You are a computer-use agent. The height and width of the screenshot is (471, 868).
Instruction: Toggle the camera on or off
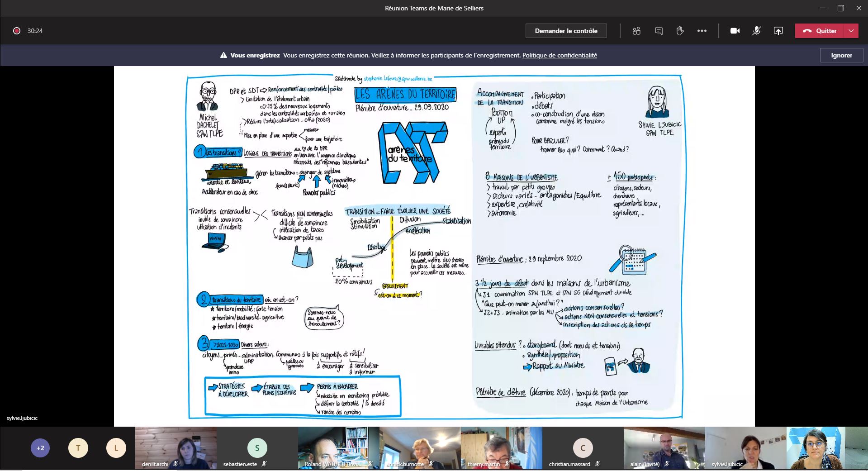(x=735, y=31)
